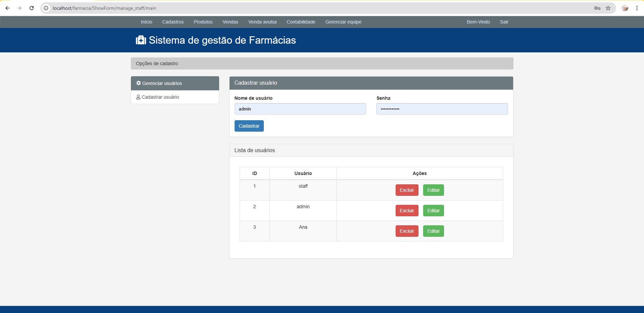This screenshot has height=313, width=644.
Task: Bookmark the page with the star icon
Action: click(x=608, y=8)
